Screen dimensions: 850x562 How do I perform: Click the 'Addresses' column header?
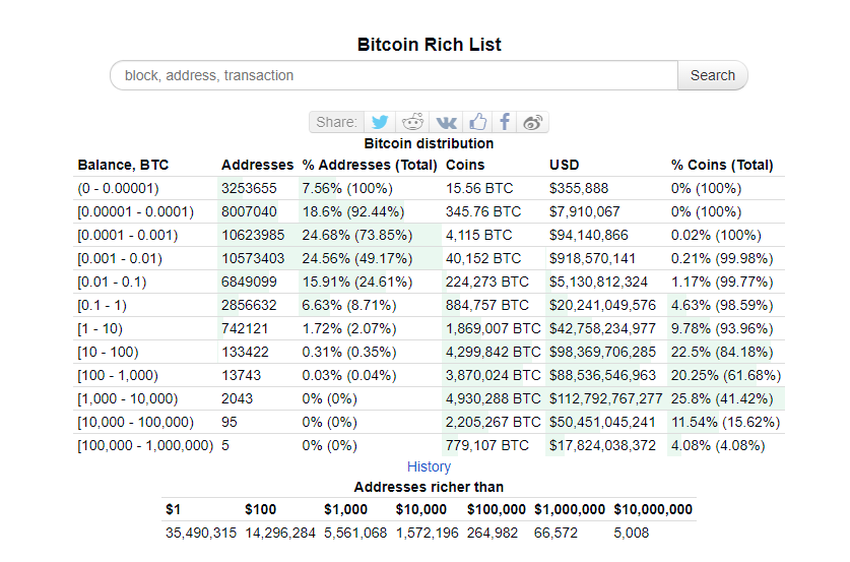pos(257,165)
